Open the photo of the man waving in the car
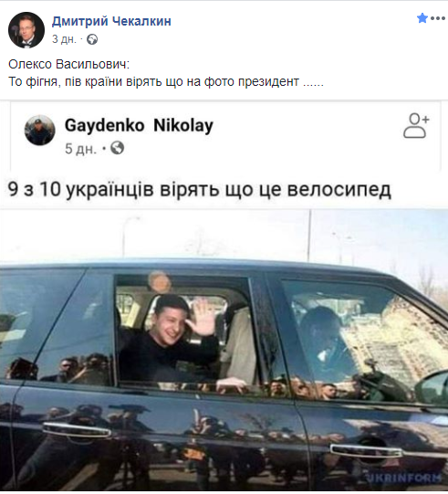 (224, 350)
